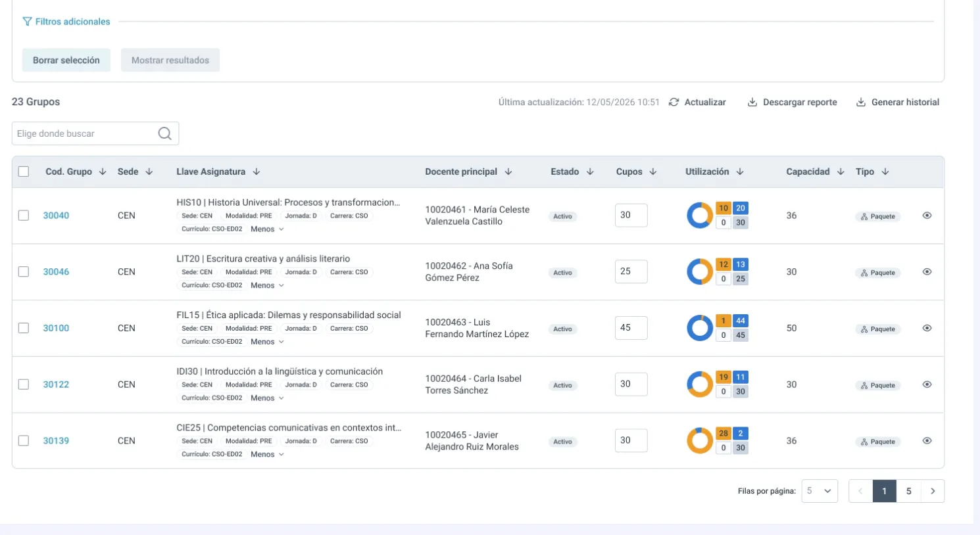Click Cupos field showing 25
The height and width of the screenshot is (535, 980).
631,271
